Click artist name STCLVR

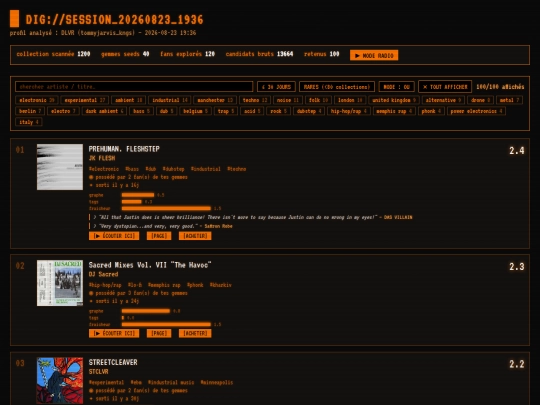click(x=98, y=372)
